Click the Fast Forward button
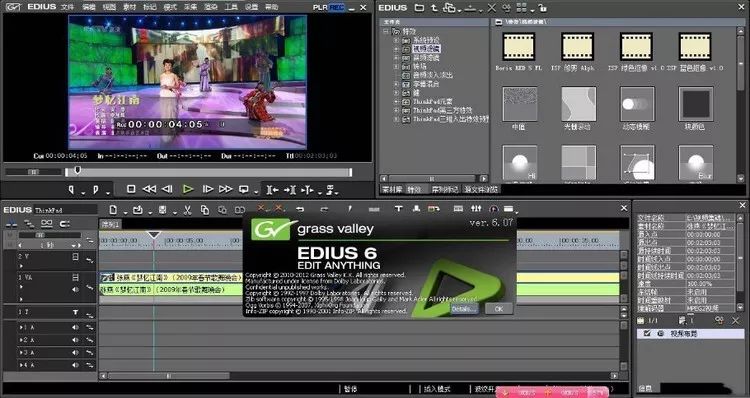750x398 pixels. pyautogui.click(x=225, y=189)
